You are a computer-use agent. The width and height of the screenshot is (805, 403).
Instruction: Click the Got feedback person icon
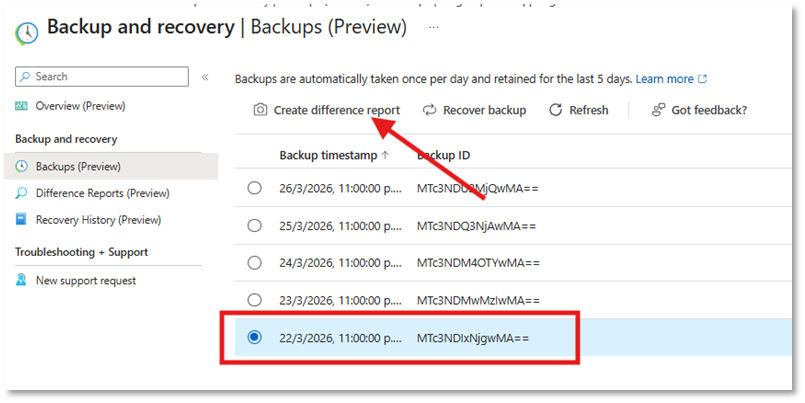click(x=658, y=110)
